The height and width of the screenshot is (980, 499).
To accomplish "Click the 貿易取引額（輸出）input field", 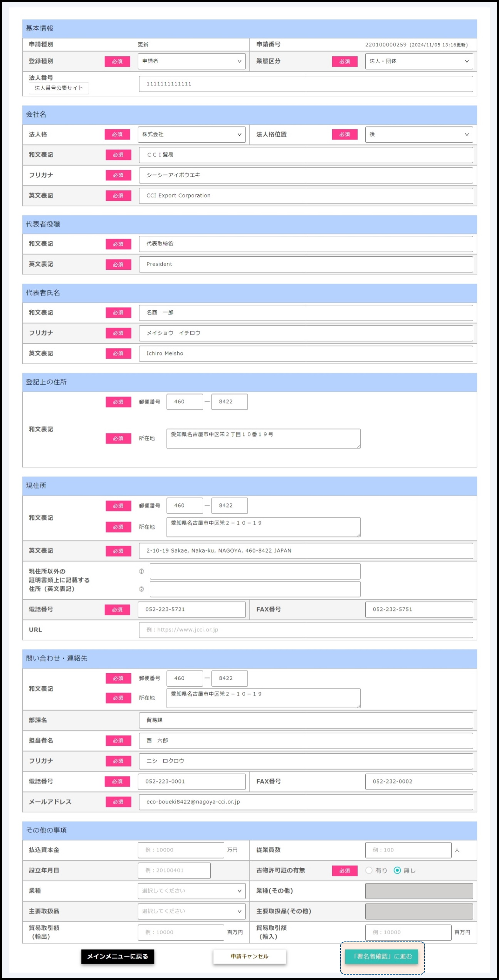I will [x=181, y=933].
